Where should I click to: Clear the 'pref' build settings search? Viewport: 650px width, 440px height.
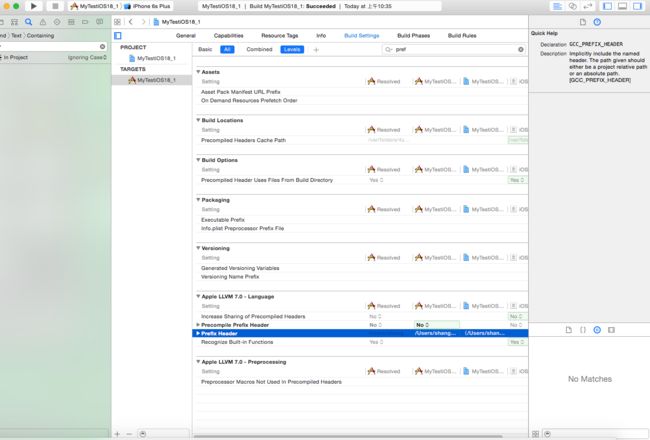click(x=521, y=49)
